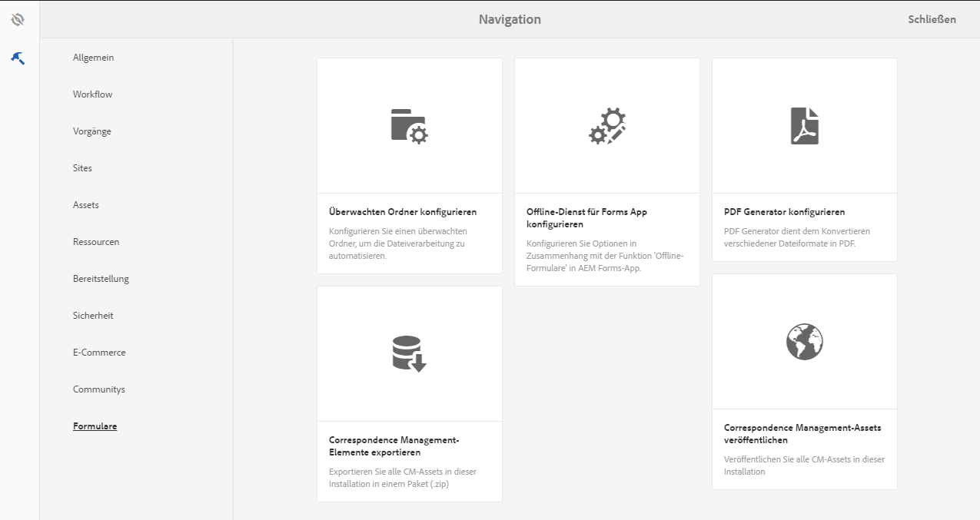980x520 pixels.
Task: Click the gears and pencil offline service icon
Action: pos(607,126)
